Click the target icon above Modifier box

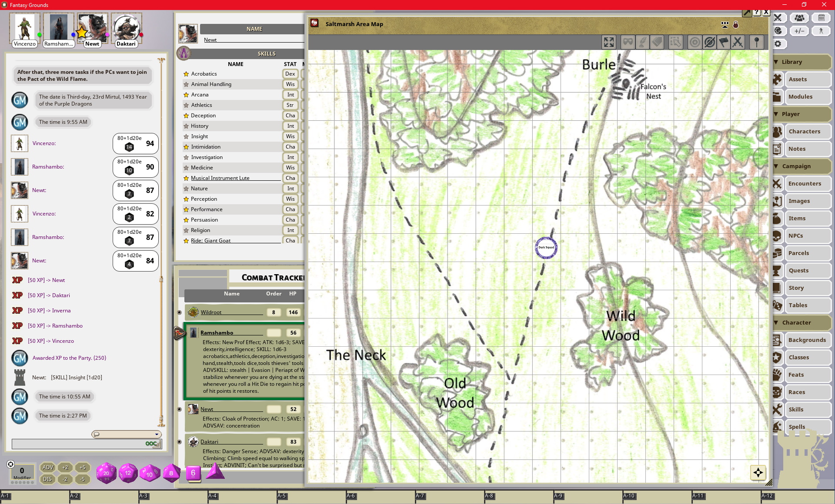click(10, 464)
